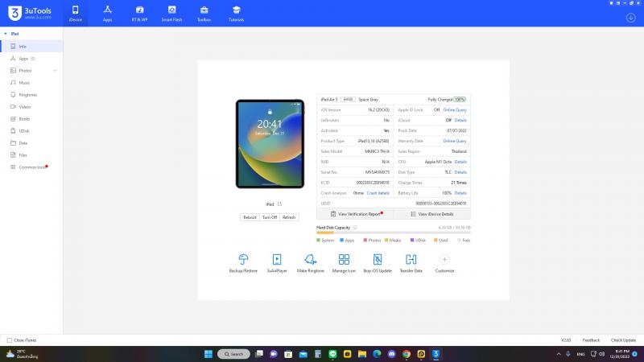This screenshot has height=362, width=644.
Task: Open the Transfer Data tool
Action: 411,263
